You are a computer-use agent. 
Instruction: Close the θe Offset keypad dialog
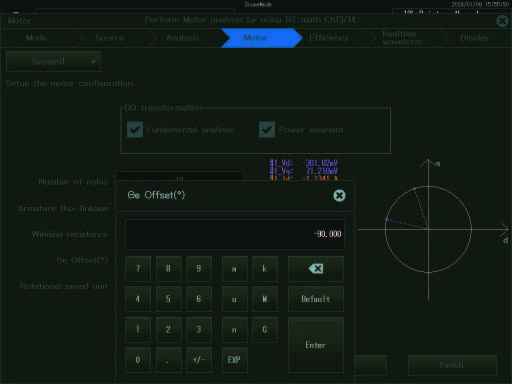coord(339,195)
